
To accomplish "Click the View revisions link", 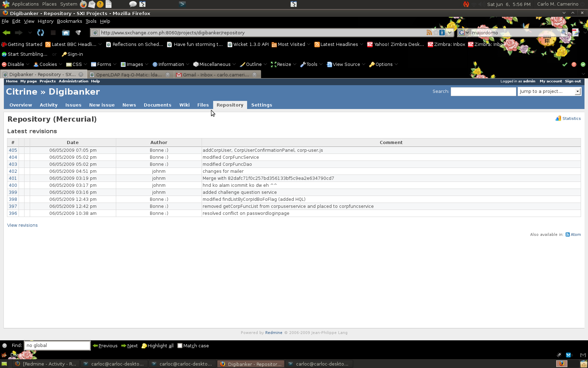I will (x=22, y=225).
